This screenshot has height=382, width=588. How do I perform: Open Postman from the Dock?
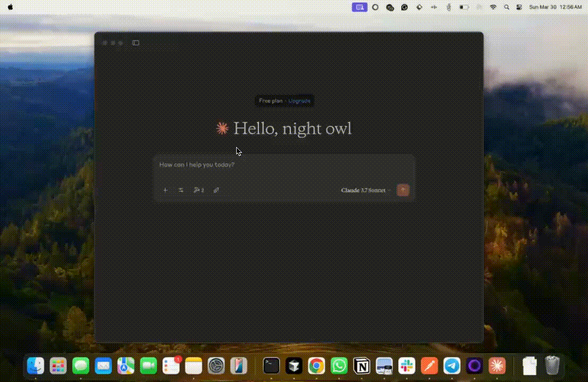pos(429,366)
